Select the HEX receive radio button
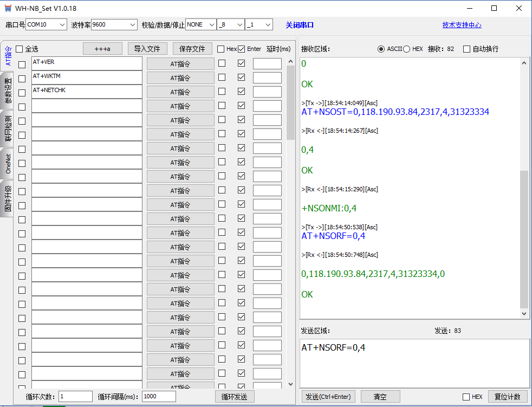The width and height of the screenshot is (532, 407). coord(406,49)
